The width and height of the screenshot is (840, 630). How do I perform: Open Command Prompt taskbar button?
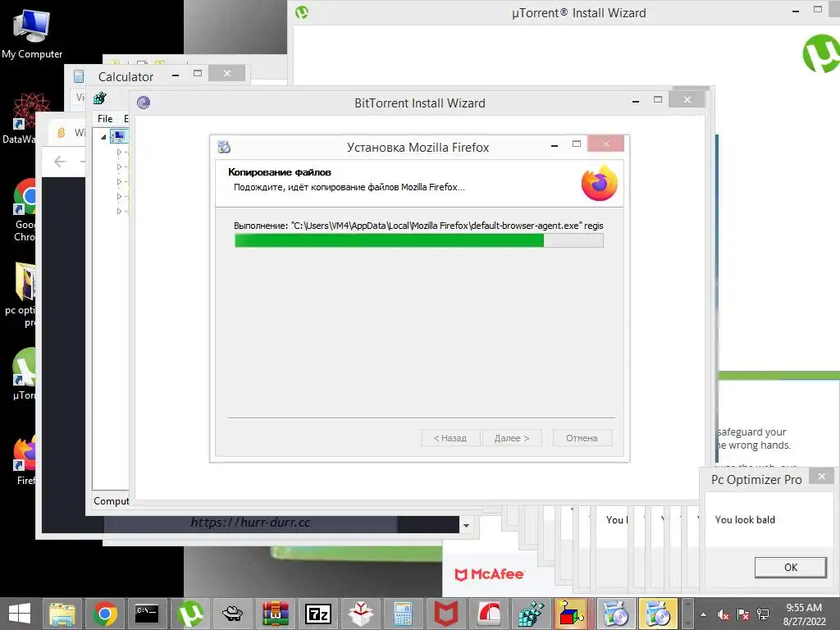(x=147, y=614)
